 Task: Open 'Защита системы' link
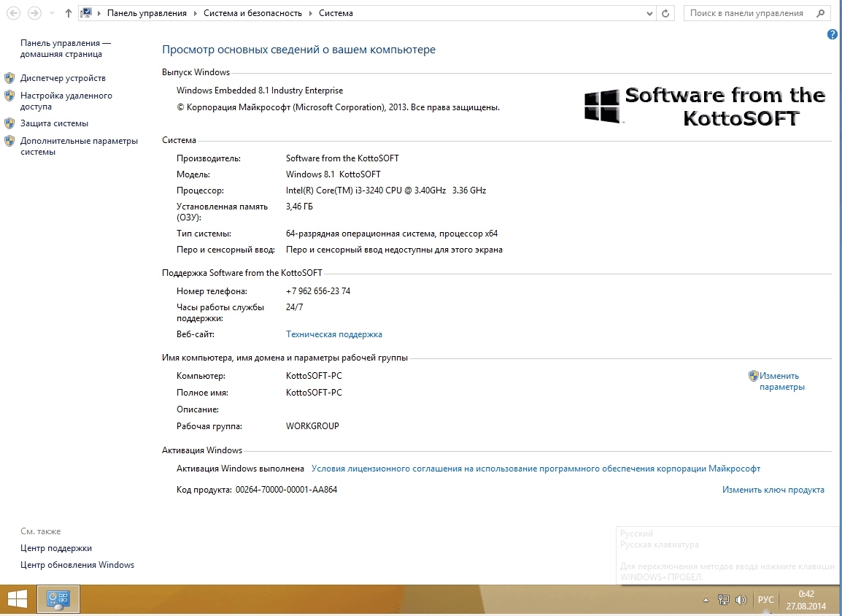pyautogui.click(x=54, y=123)
